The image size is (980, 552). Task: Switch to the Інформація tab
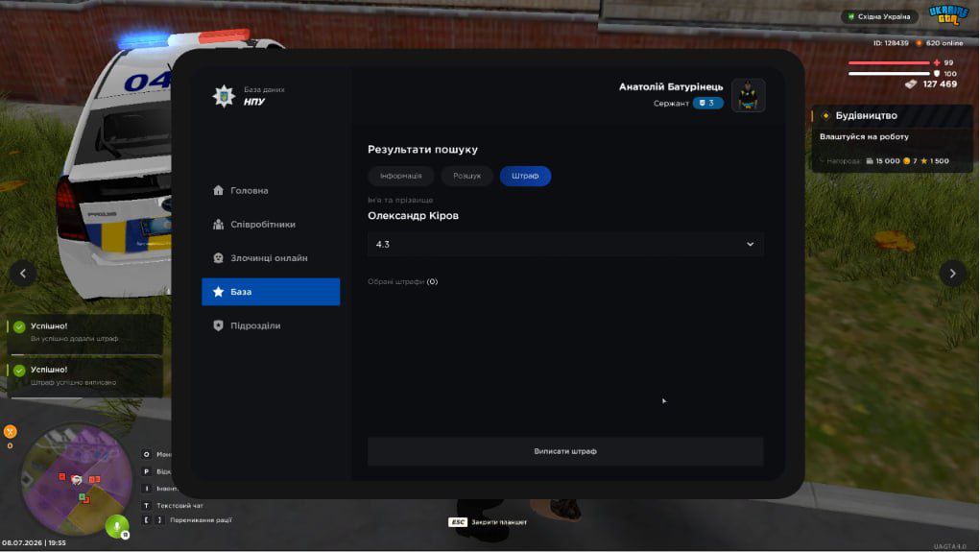tap(400, 177)
